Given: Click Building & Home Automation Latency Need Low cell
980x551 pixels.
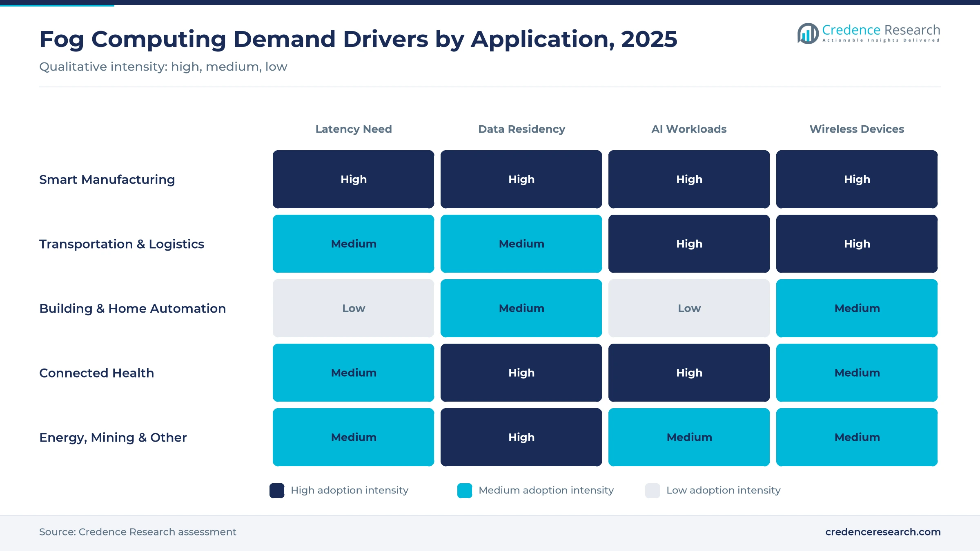Looking at the screenshot, I should click(354, 308).
